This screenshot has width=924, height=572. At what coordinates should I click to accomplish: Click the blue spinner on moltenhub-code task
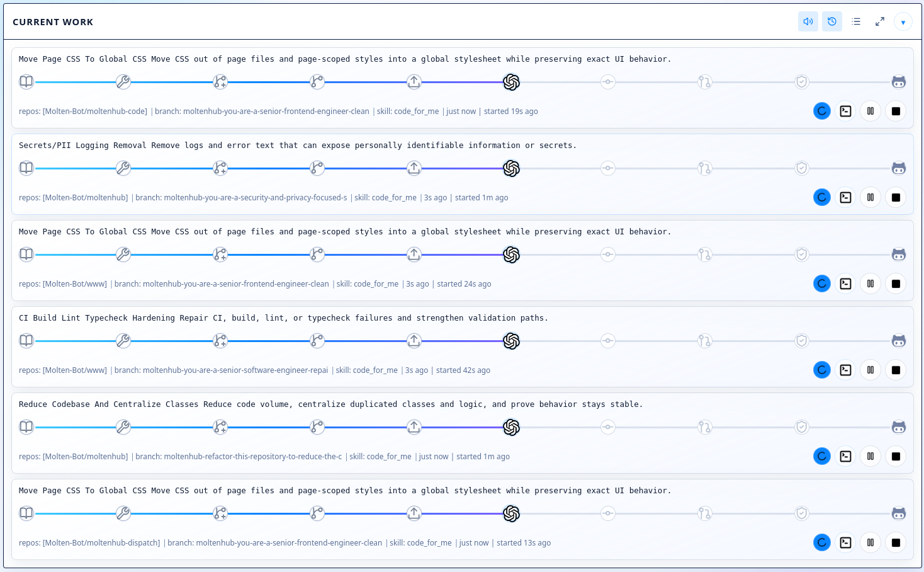pos(822,111)
